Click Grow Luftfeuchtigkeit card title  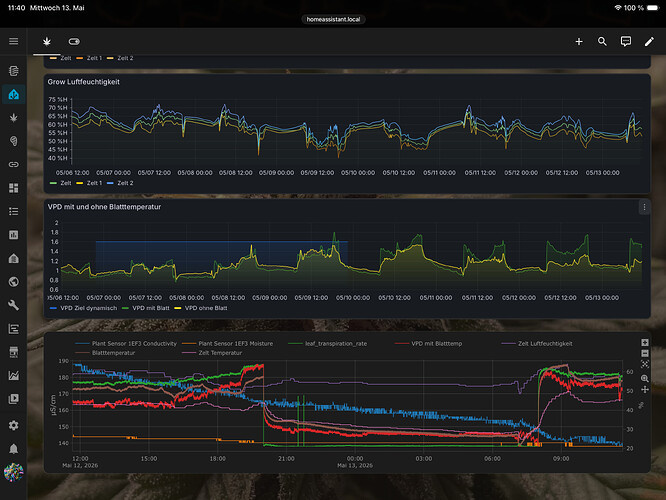pyautogui.click(x=84, y=82)
